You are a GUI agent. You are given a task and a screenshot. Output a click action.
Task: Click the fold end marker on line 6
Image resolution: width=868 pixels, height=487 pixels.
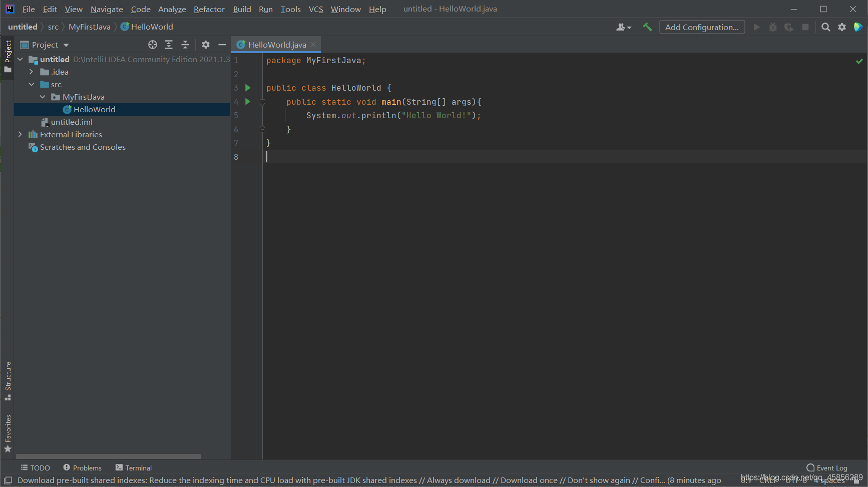tap(262, 129)
